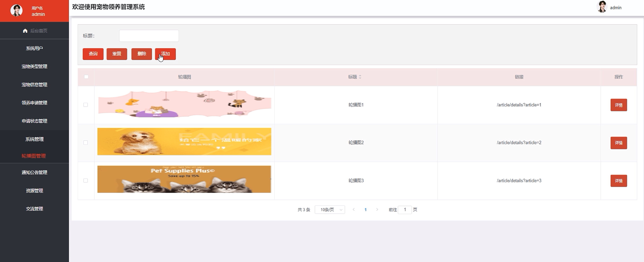Open 宠物信息管理 in the sidebar
644x262 pixels.
click(35, 85)
